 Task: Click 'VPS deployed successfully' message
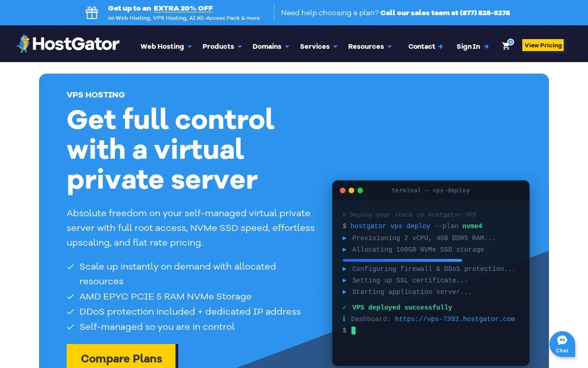[402, 308]
